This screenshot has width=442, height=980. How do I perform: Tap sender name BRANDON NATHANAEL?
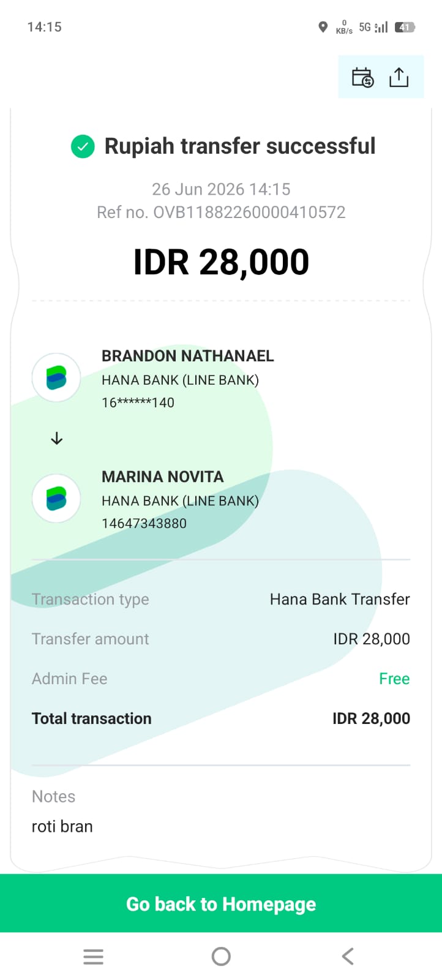point(187,356)
